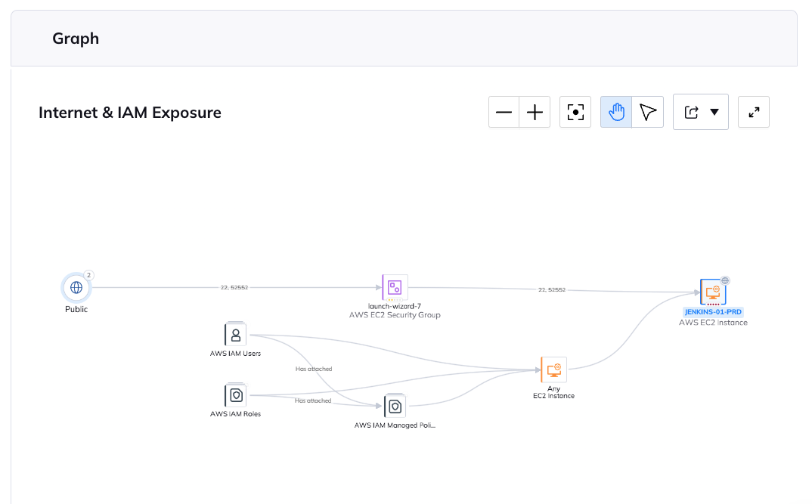This screenshot has width=812, height=504.
Task: Click the '22, 52552' edge label near JENKINS instance
Action: click(x=552, y=289)
